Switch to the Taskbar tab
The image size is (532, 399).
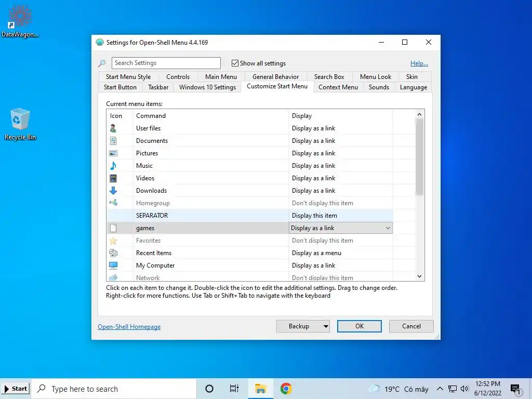pyautogui.click(x=158, y=87)
